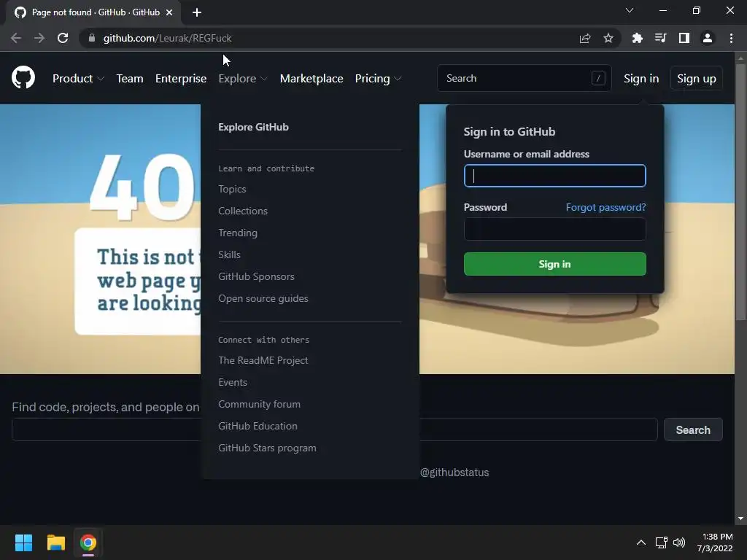This screenshot has height=560, width=747.
Task: Click the Password field
Action: point(555,229)
